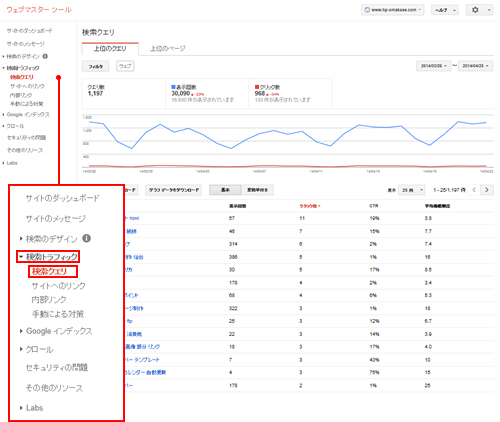Go to the next results page arrow
The height and width of the screenshot is (422, 500).
[487, 190]
